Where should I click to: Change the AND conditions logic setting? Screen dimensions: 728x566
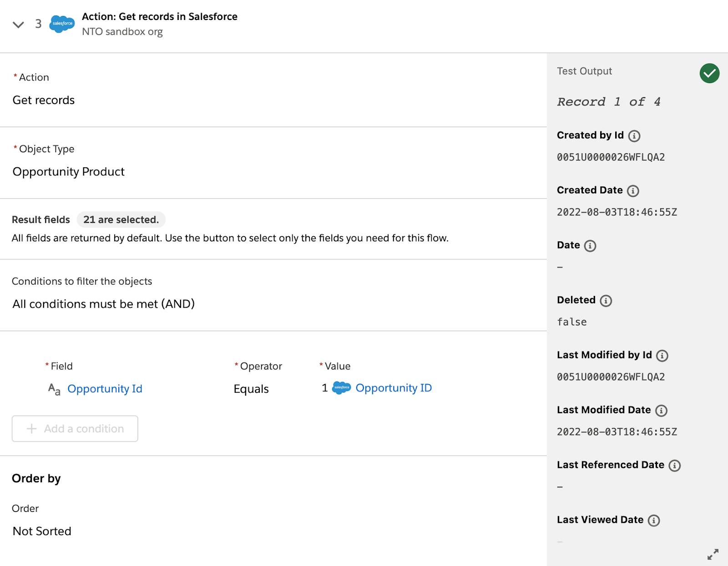(104, 304)
